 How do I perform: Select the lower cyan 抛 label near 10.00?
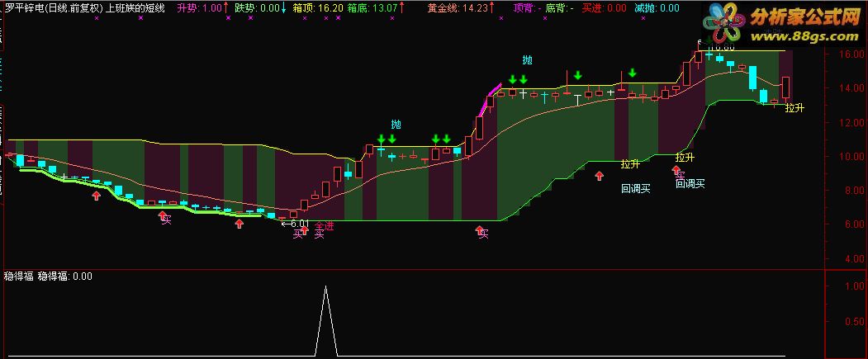pyautogui.click(x=396, y=123)
